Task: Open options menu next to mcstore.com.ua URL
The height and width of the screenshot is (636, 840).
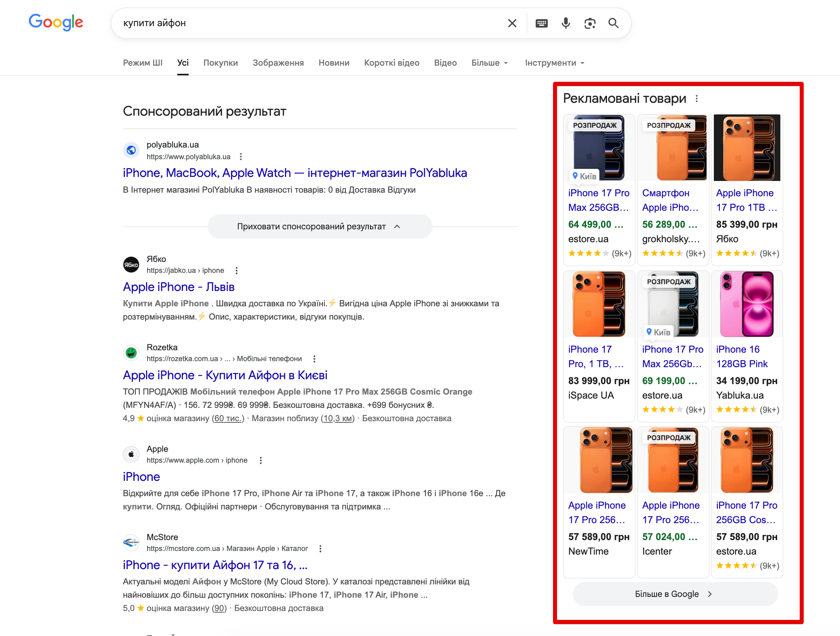Action: [320, 549]
